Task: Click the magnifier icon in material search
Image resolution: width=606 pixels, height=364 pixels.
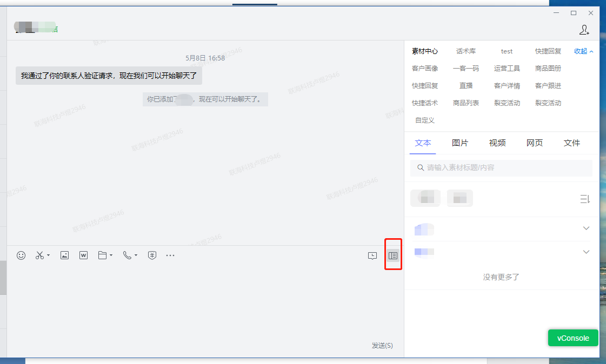Action: (x=421, y=168)
